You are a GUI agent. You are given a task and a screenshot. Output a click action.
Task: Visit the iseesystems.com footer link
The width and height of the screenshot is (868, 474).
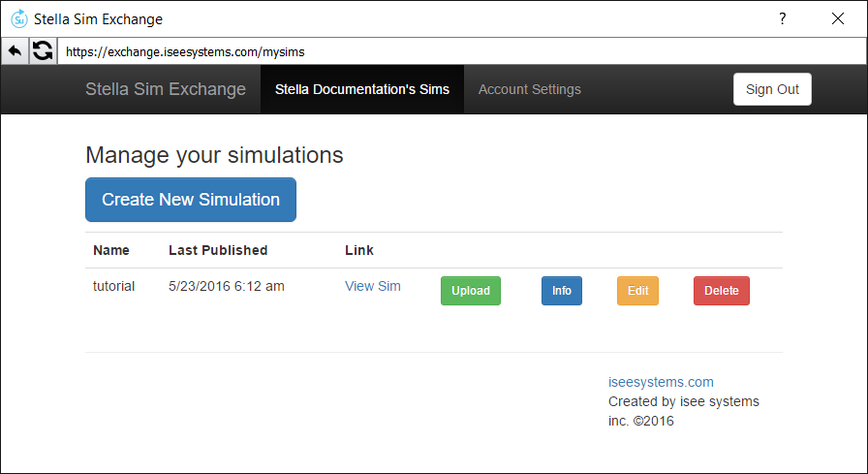[661, 382]
